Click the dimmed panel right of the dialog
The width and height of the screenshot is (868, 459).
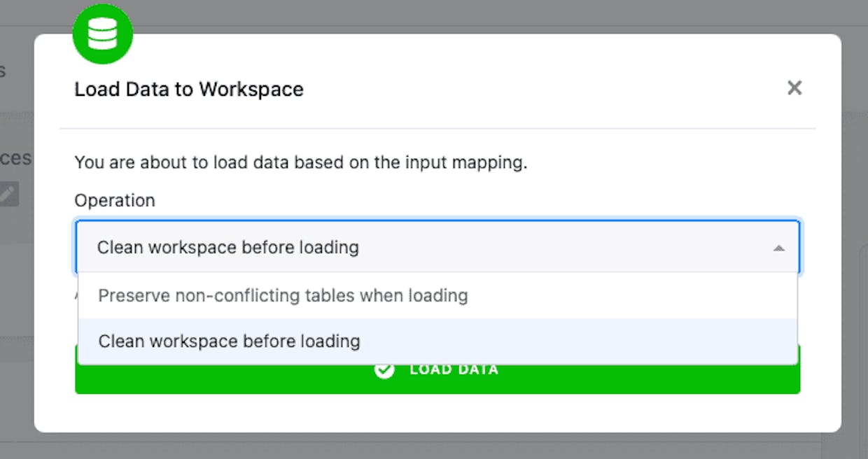pos(855,231)
